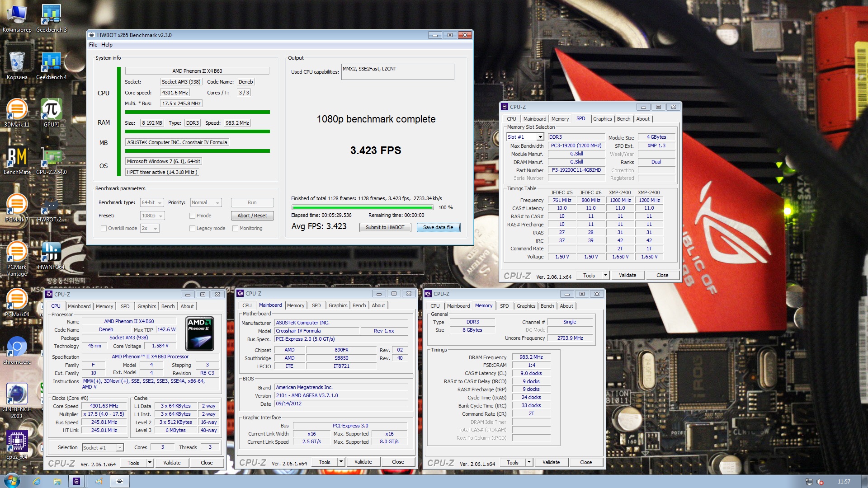Enable the Monitoring checkbox
The image size is (868, 488).
click(x=235, y=228)
